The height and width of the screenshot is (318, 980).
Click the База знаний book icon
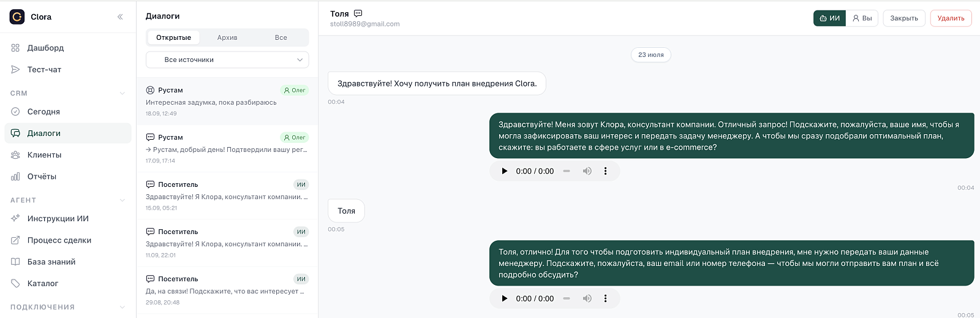(x=15, y=262)
